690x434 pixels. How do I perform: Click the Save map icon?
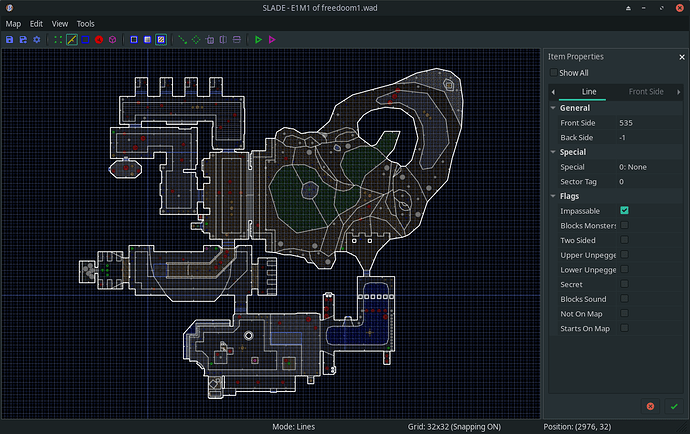pyautogui.click(x=10, y=39)
